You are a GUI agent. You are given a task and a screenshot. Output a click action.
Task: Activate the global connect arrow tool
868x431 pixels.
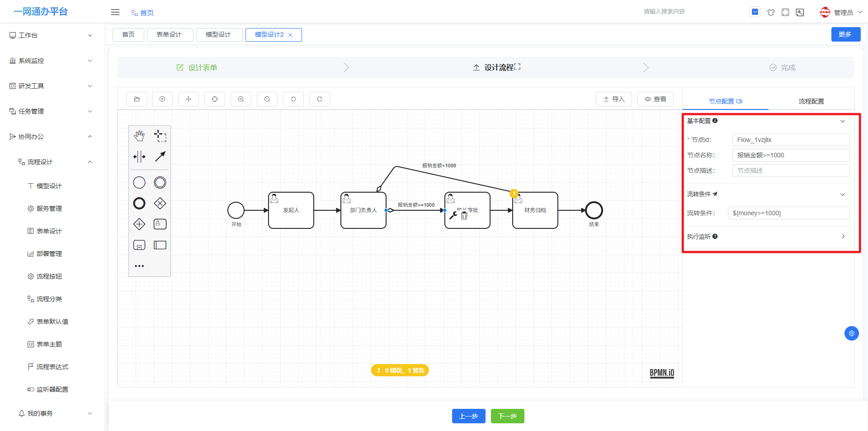click(x=160, y=156)
